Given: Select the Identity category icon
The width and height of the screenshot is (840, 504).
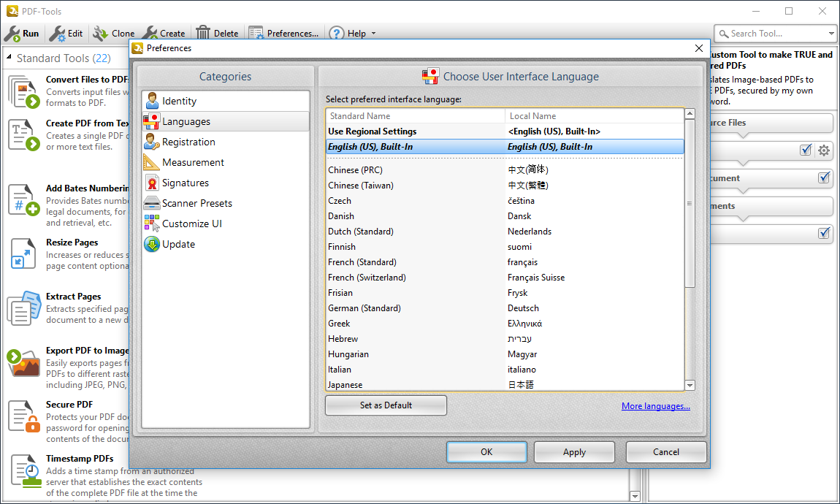Looking at the screenshot, I should (x=152, y=101).
